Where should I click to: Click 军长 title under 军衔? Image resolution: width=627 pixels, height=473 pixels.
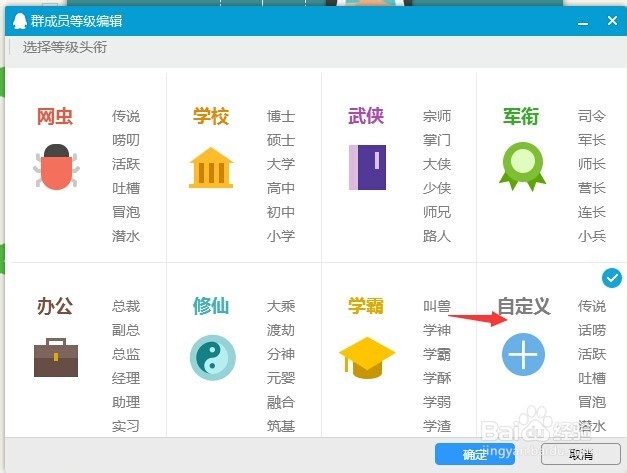(x=592, y=140)
